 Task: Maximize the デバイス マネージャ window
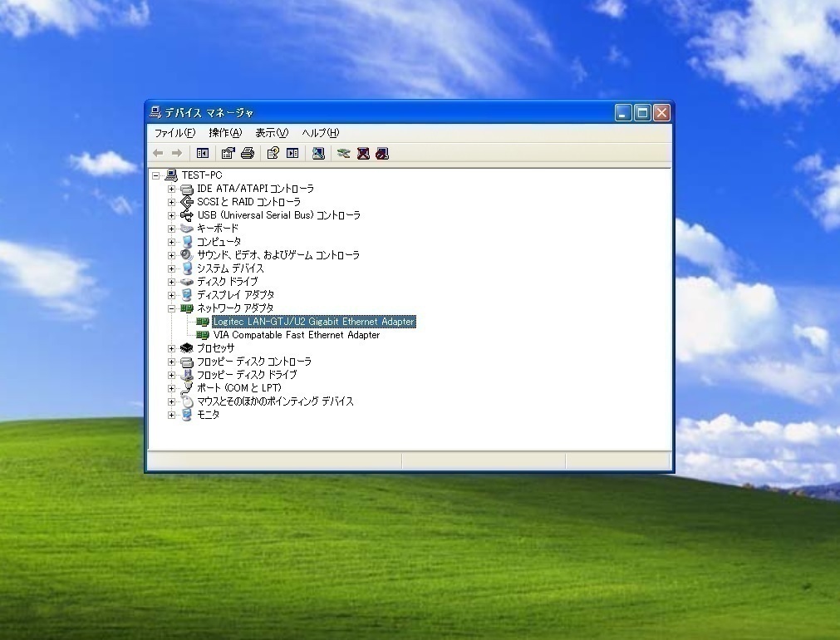pos(642,113)
